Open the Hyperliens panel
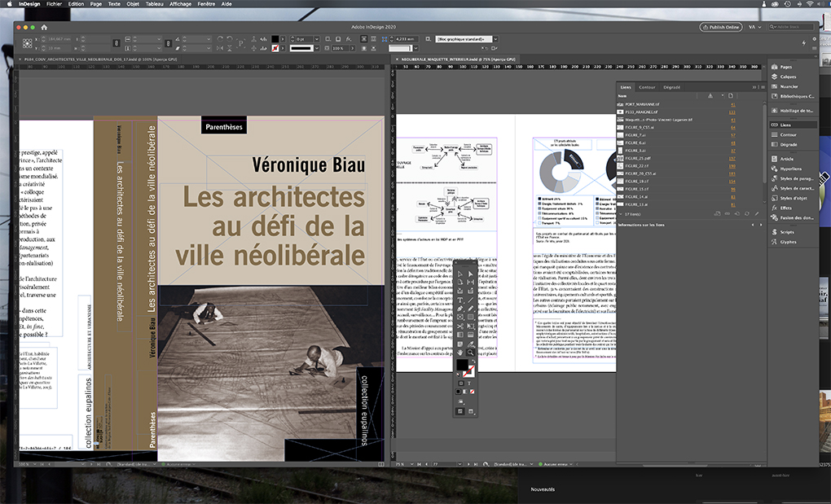This screenshot has height=504, width=831. click(791, 169)
